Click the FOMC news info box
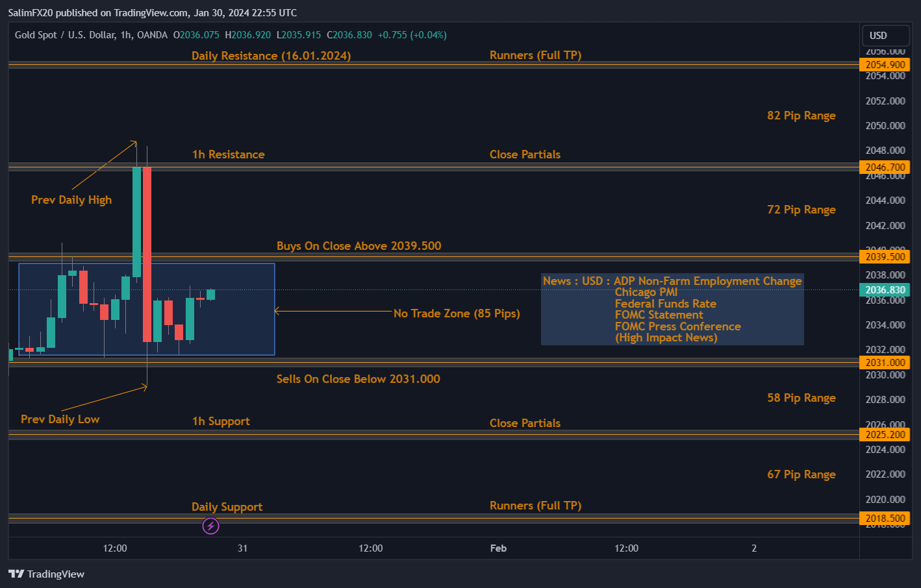The image size is (921, 588). pyautogui.click(x=672, y=309)
